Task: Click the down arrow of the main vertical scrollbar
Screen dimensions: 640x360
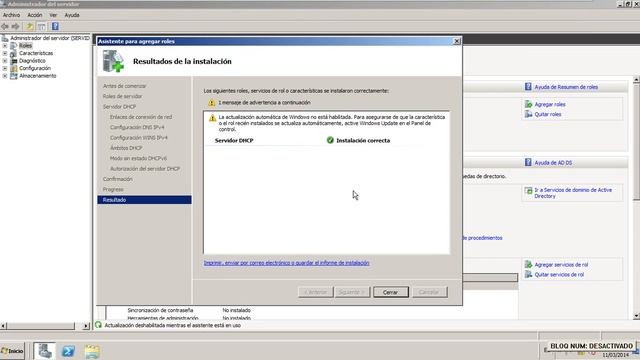Action: point(636,316)
